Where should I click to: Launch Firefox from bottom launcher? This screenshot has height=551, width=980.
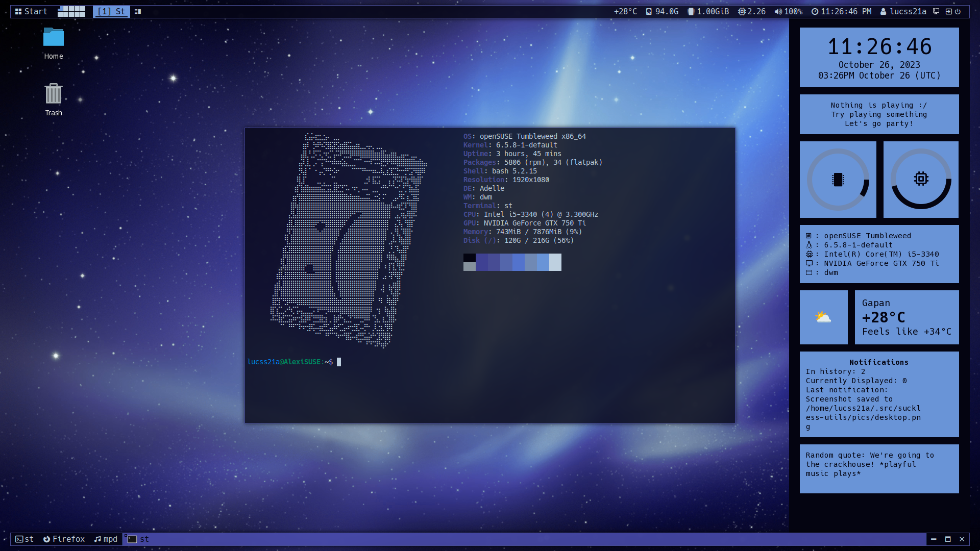[x=64, y=539]
